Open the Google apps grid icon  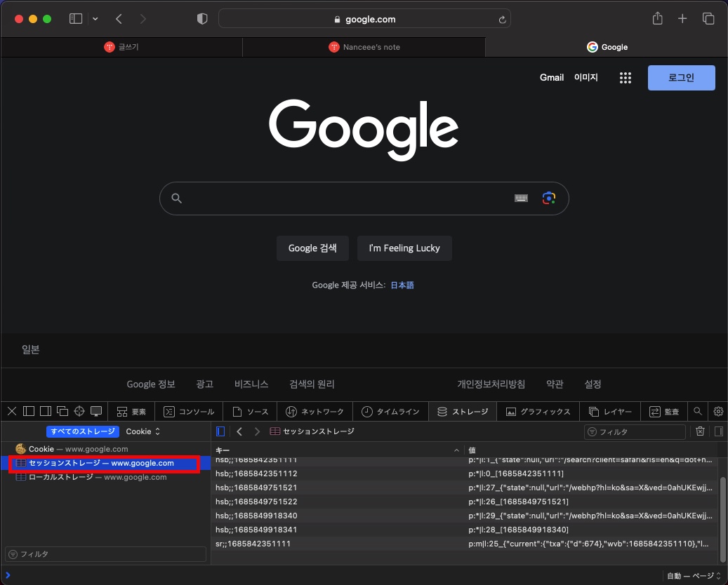tap(626, 78)
